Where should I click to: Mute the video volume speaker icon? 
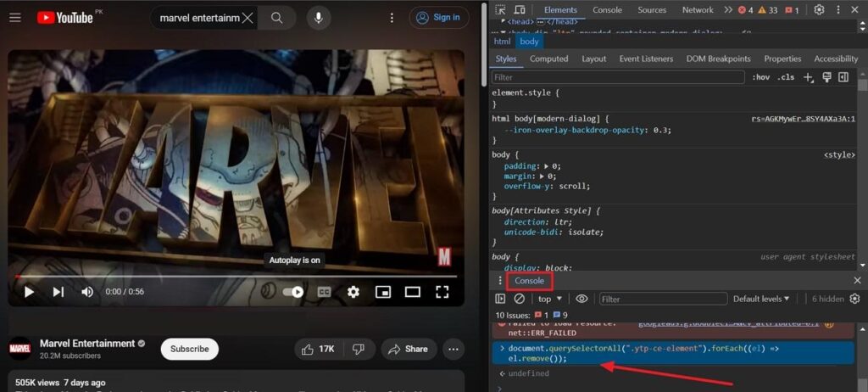87,292
